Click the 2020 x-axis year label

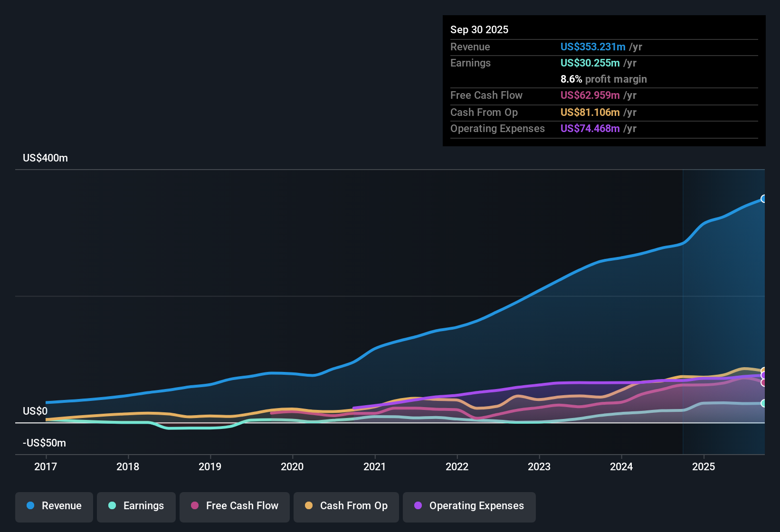click(292, 467)
